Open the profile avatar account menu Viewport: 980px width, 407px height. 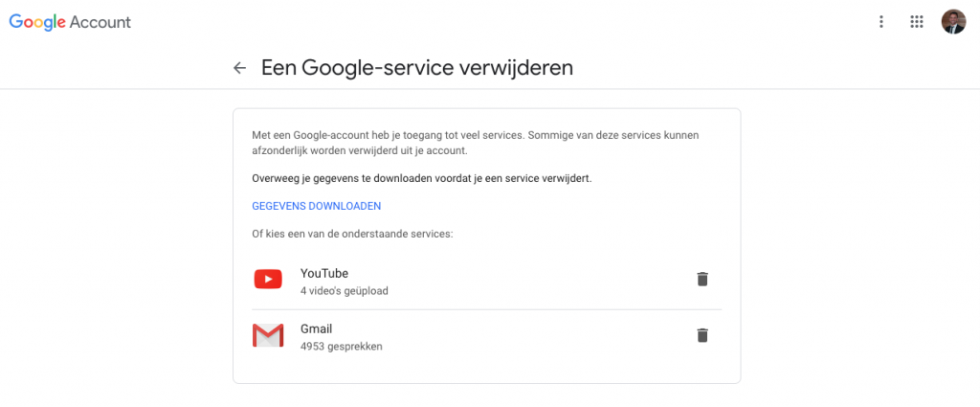pyautogui.click(x=953, y=22)
